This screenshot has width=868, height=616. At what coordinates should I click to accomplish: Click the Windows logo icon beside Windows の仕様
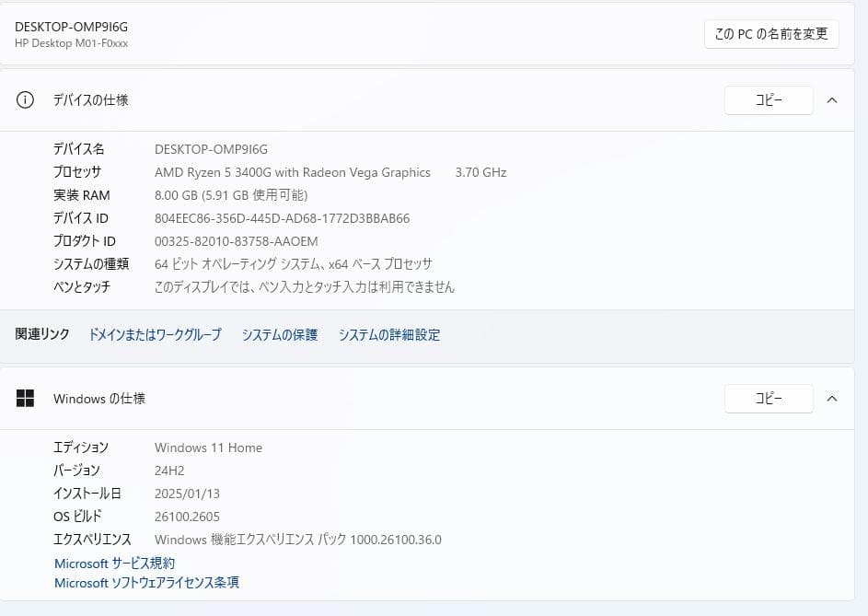[x=25, y=399]
